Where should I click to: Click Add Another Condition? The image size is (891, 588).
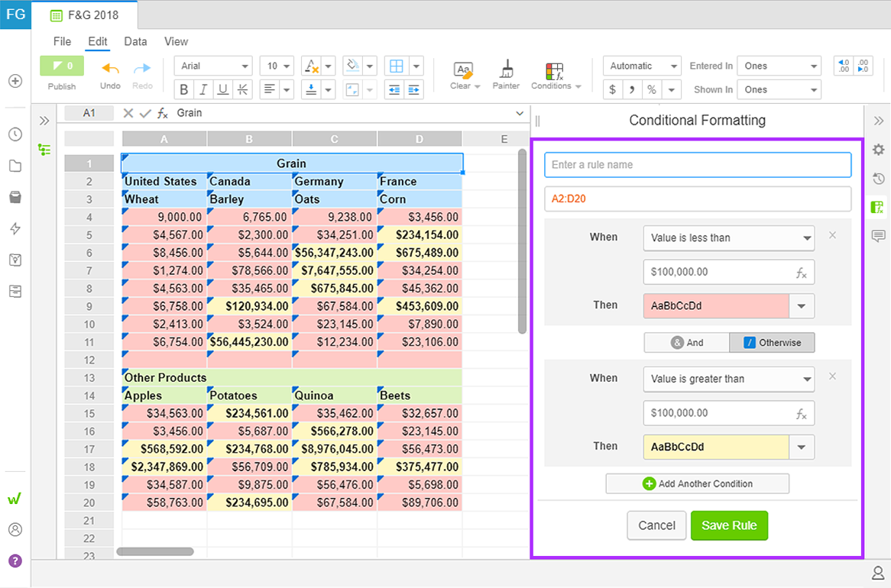[697, 483]
